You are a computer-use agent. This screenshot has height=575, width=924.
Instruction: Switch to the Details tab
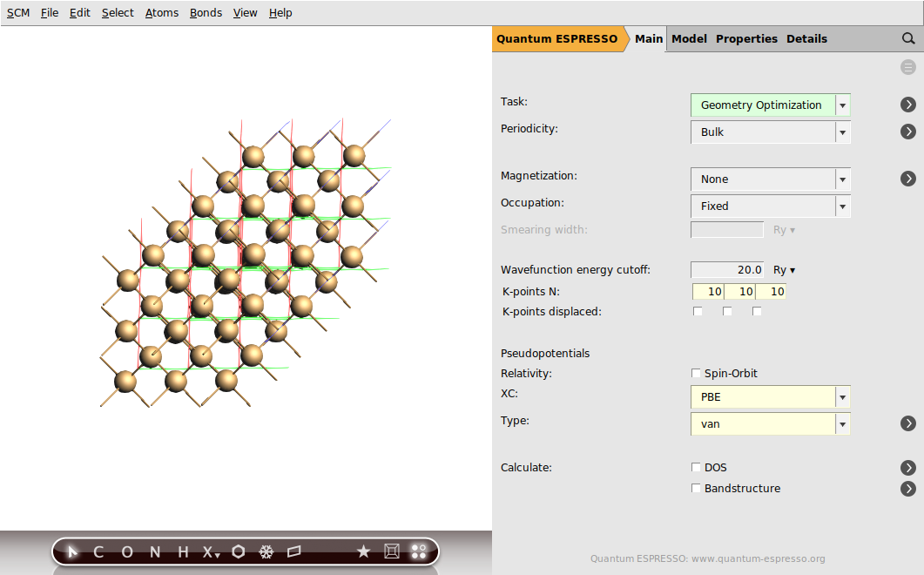(806, 39)
